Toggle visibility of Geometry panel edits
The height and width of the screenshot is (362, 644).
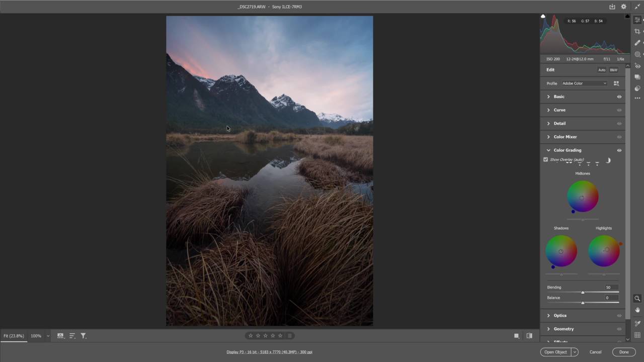[619, 329]
